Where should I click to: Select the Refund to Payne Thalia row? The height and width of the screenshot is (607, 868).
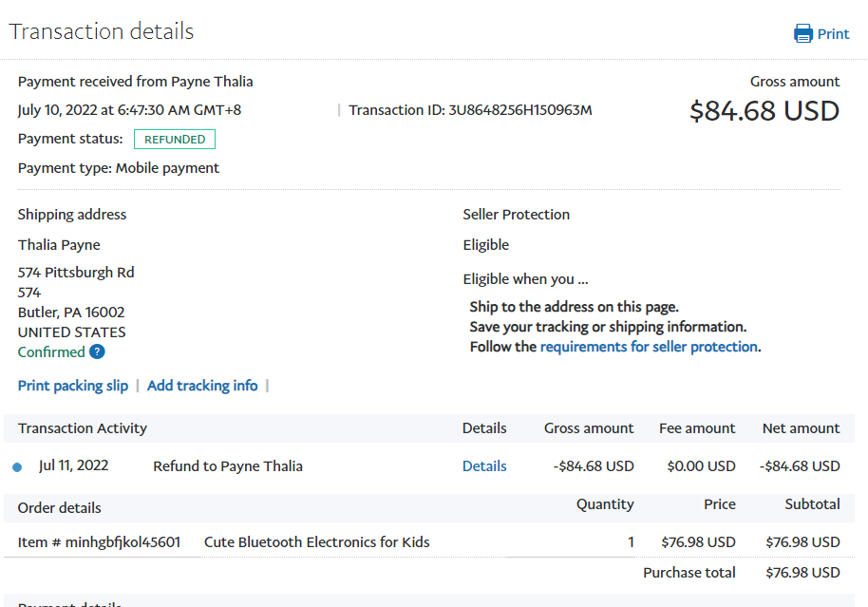pyautogui.click(x=228, y=466)
